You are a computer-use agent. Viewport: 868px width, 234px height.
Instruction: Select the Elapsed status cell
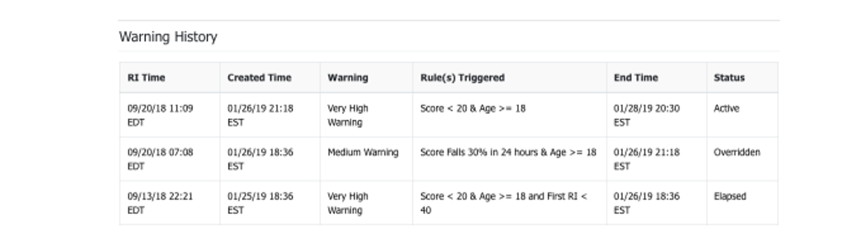(730, 196)
